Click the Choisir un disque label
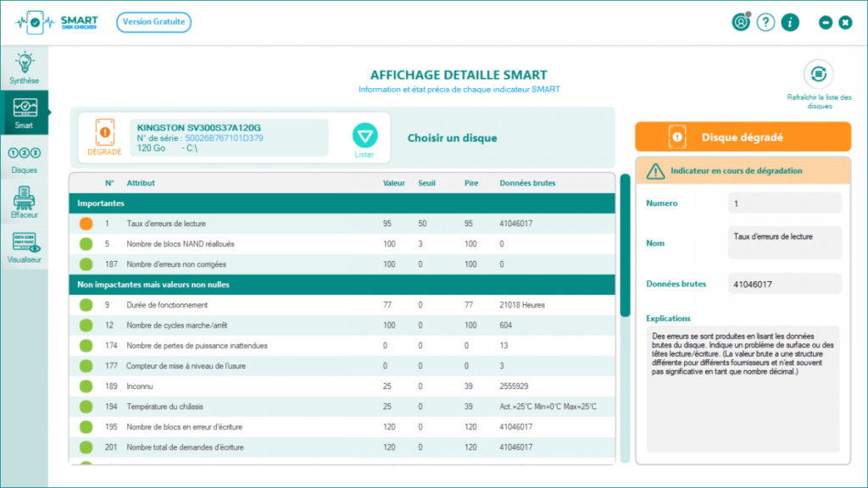868x488 pixels. click(453, 138)
